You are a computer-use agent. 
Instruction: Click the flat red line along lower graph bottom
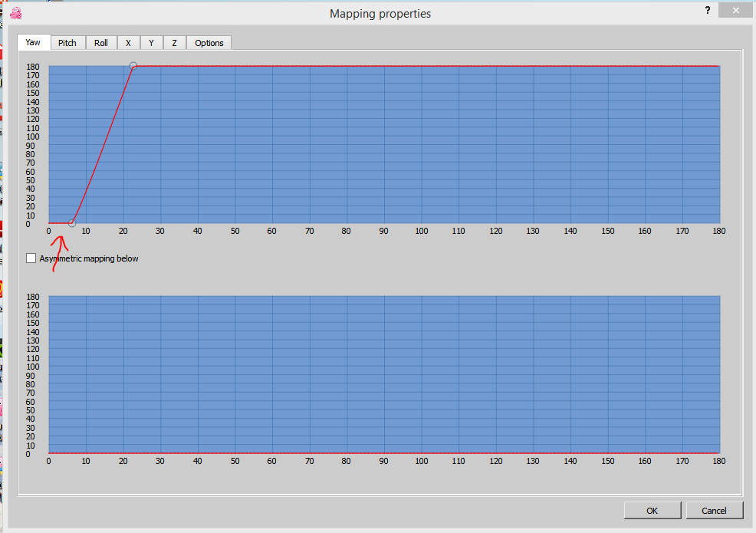coord(383,453)
